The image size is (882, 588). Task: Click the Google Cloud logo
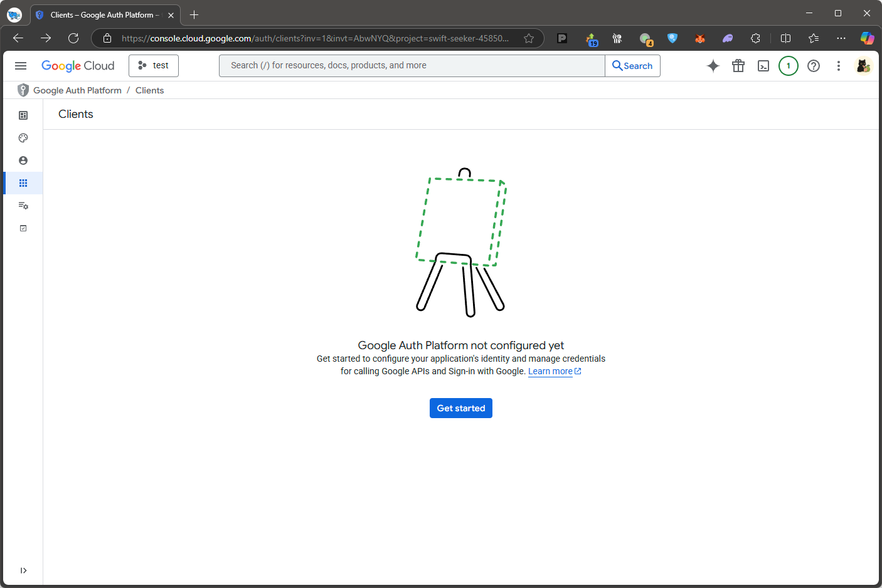click(x=78, y=66)
